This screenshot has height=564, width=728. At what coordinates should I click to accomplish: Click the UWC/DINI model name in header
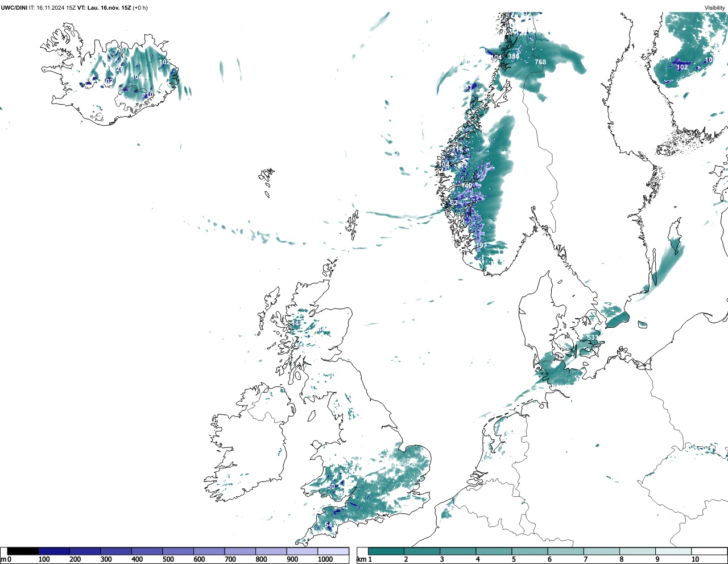click(x=14, y=8)
